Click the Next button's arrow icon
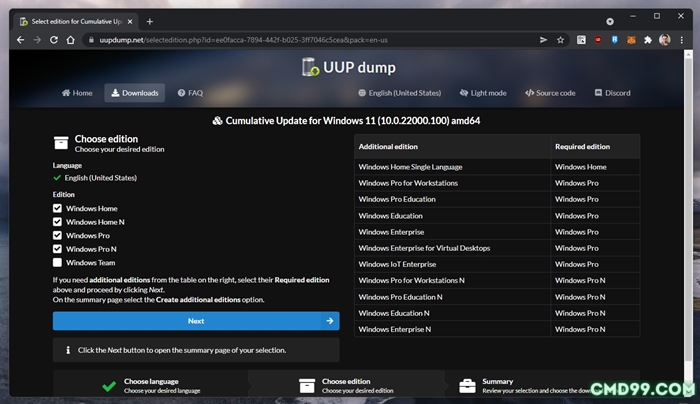 329,321
